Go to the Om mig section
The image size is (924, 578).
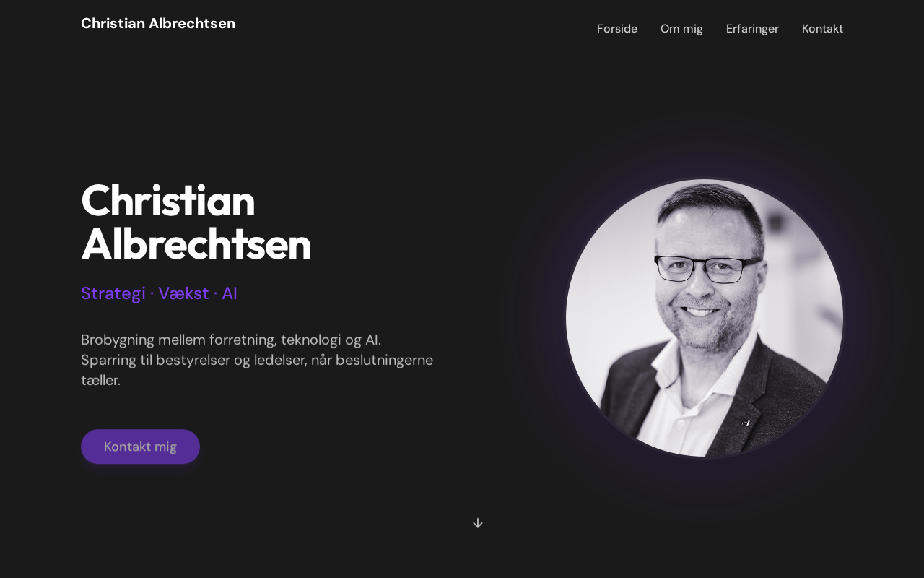coord(681,29)
